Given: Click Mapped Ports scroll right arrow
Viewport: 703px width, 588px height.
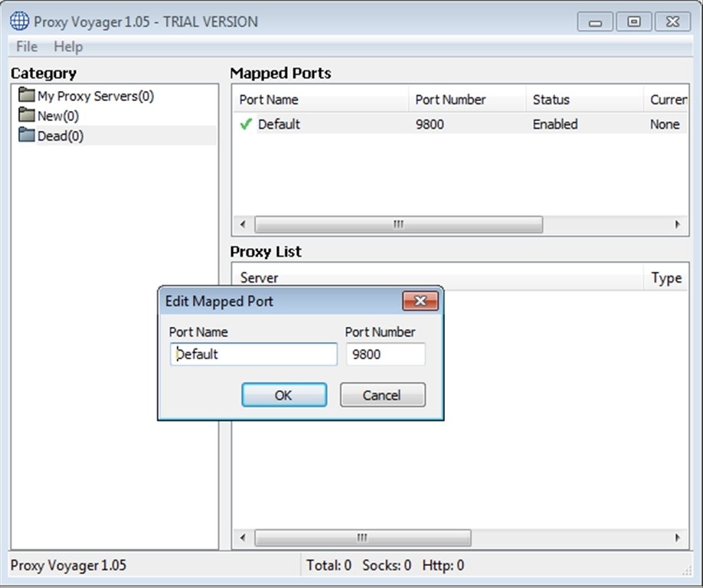Looking at the screenshot, I should (x=678, y=224).
